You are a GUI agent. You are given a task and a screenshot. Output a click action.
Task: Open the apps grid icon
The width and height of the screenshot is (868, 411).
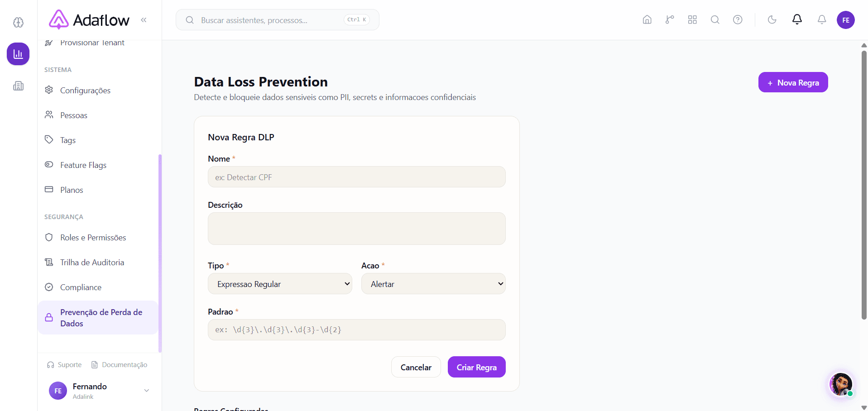[692, 20]
